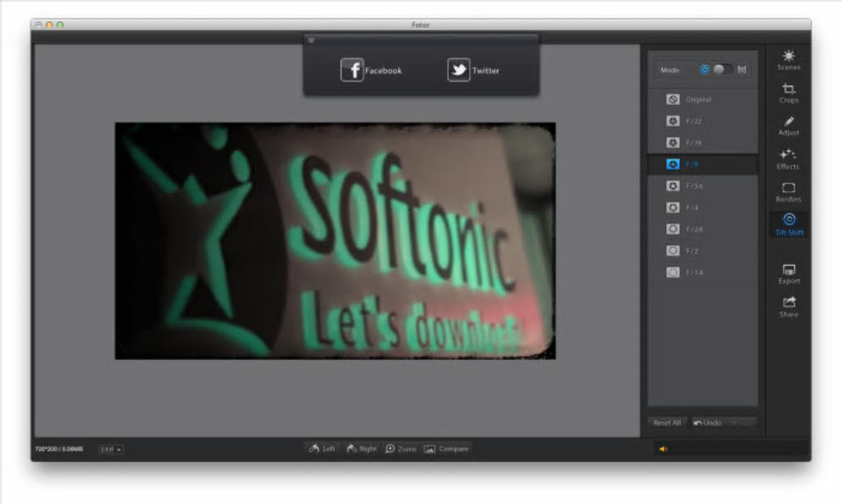Select the Original aperture preset

(702, 99)
